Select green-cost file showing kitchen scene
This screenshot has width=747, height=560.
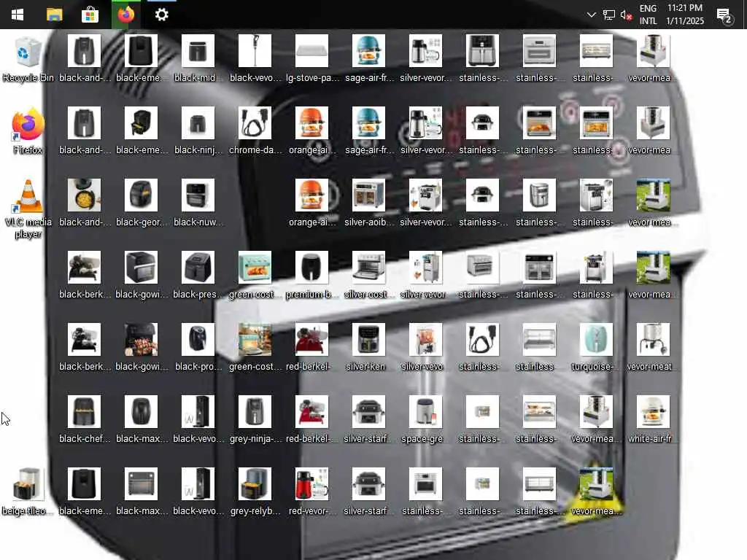pyautogui.click(x=255, y=348)
